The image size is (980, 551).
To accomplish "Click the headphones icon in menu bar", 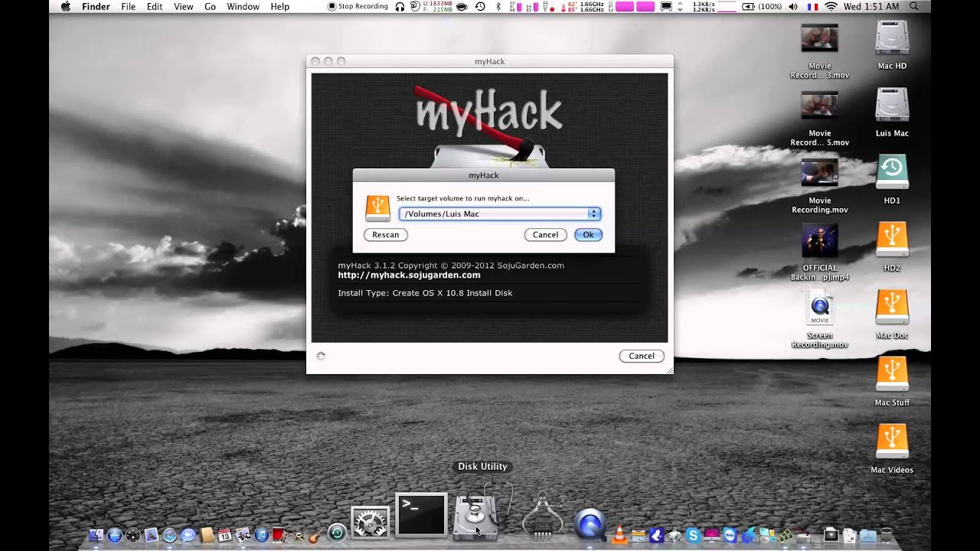I will point(400,6).
